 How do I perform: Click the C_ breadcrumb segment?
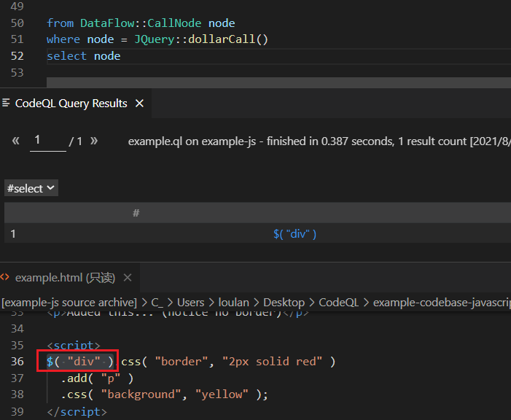point(157,303)
